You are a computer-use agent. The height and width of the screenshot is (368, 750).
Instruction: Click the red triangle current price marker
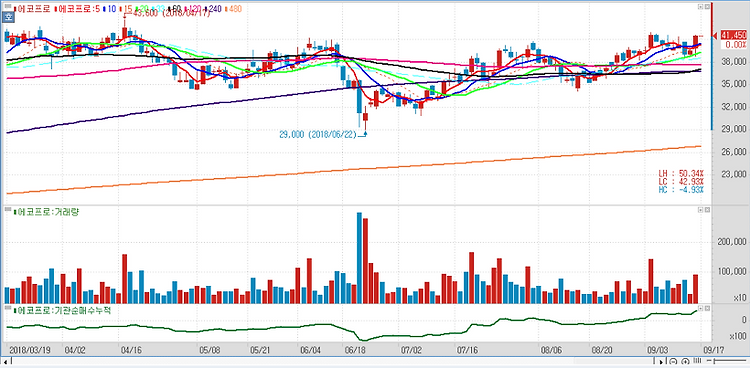click(x=715, y=35)
